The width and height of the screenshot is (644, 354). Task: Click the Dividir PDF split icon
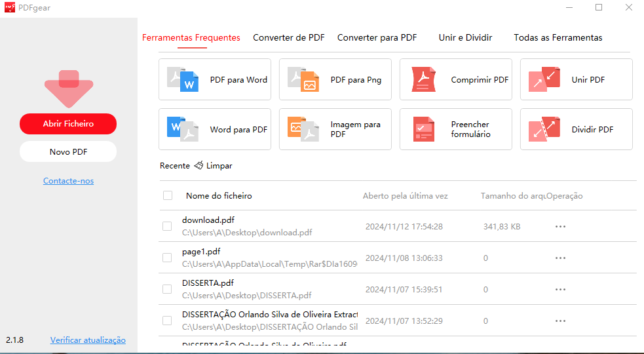point(544,129)
